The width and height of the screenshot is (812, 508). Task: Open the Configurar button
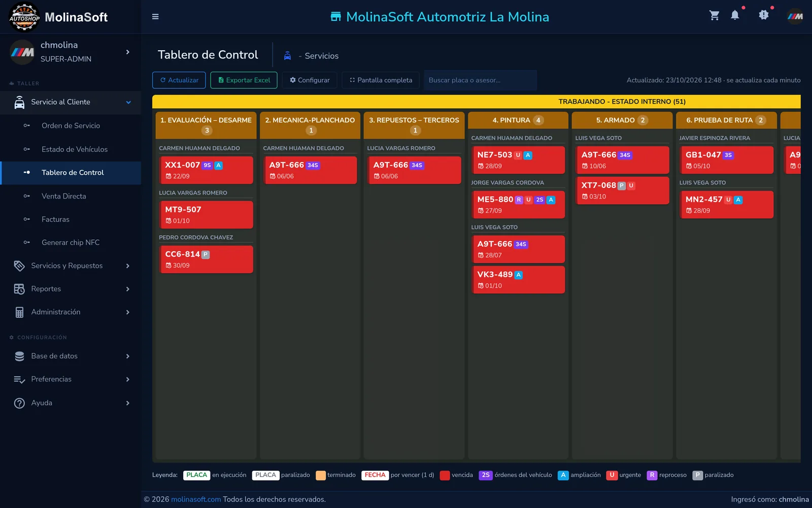coord(310,80)
